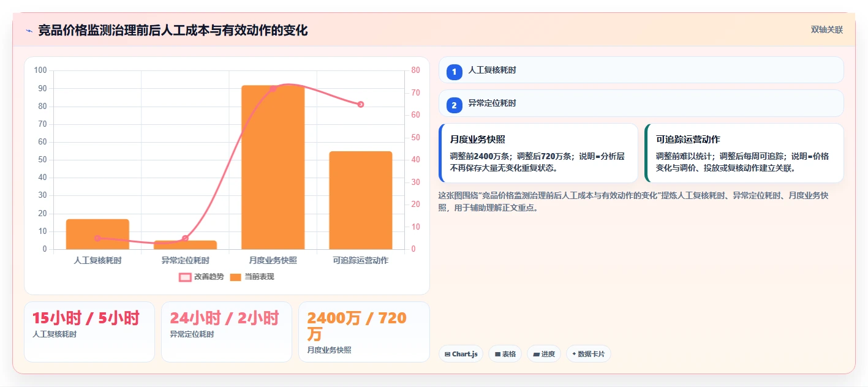Viewport: 868px width, 387px height.
Task: Click left axis value 100
Action: (40, 70)
